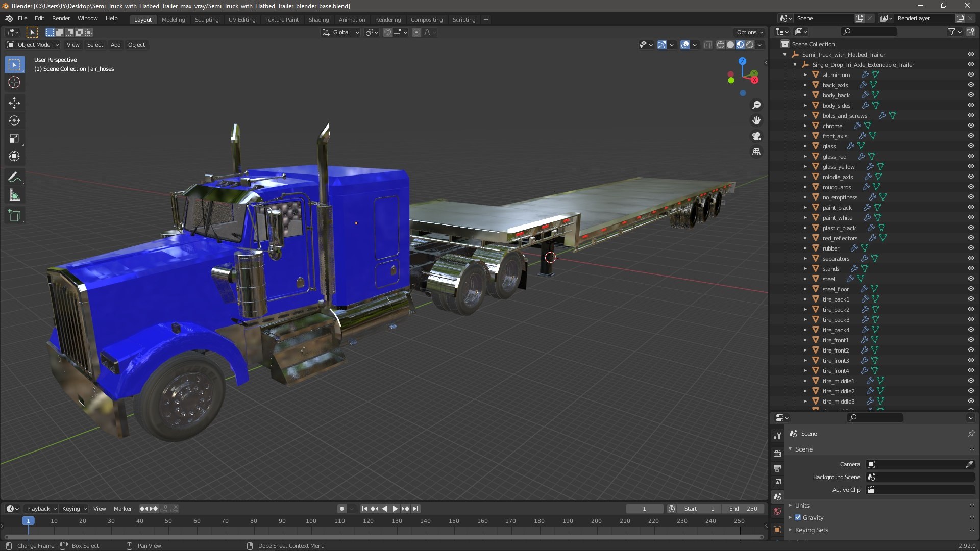The width and height of the screenshot is (980, 551).
Task: Jump to the timeline start frame
Action: point(364,509)
